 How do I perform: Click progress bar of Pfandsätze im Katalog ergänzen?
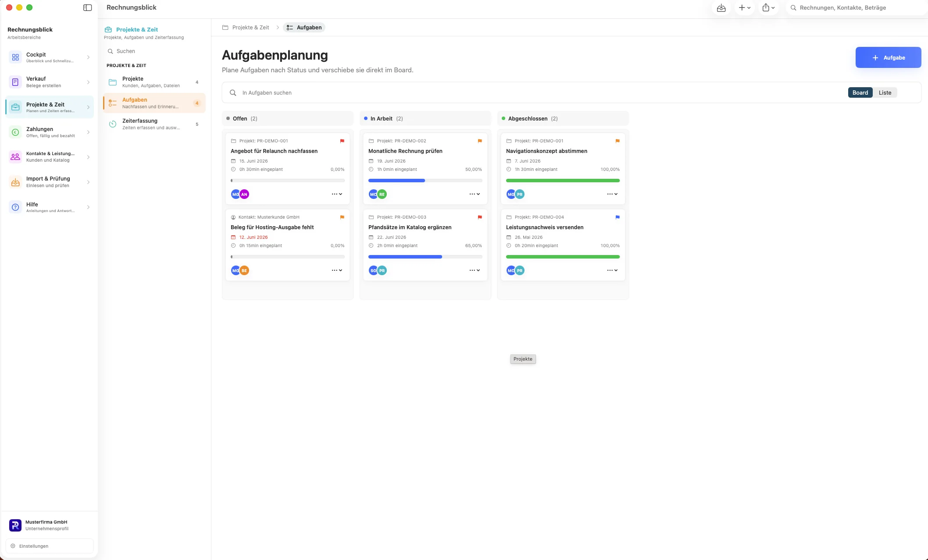(x=425, y=257)
